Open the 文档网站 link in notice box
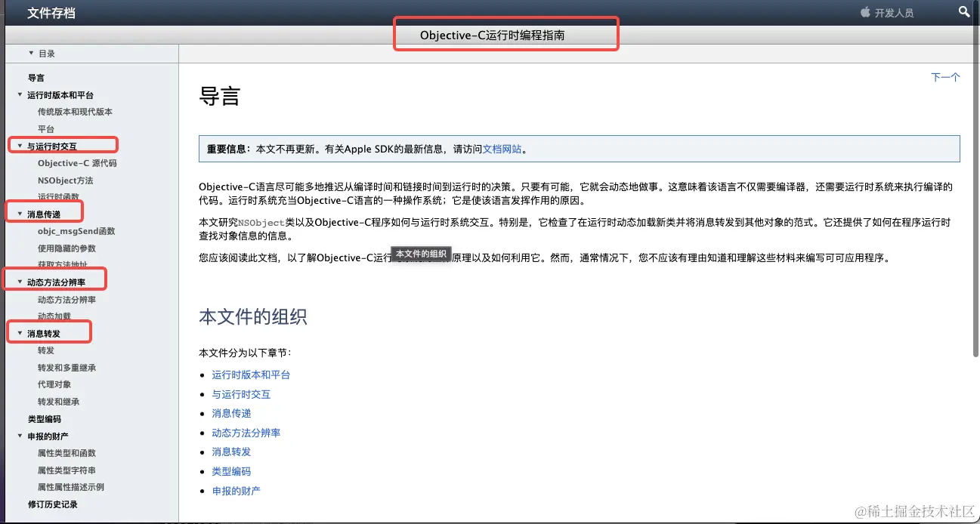 pos(502,149)
